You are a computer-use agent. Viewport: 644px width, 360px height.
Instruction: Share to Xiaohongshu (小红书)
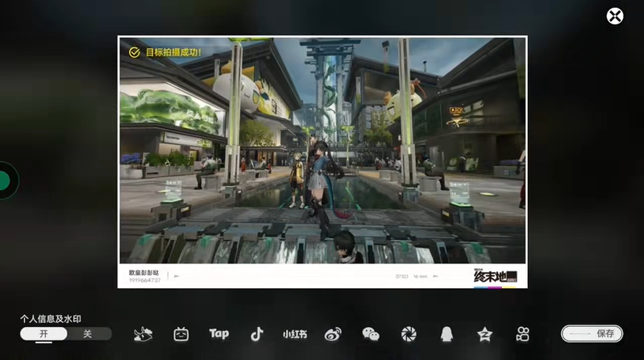[x=294, y=334]
